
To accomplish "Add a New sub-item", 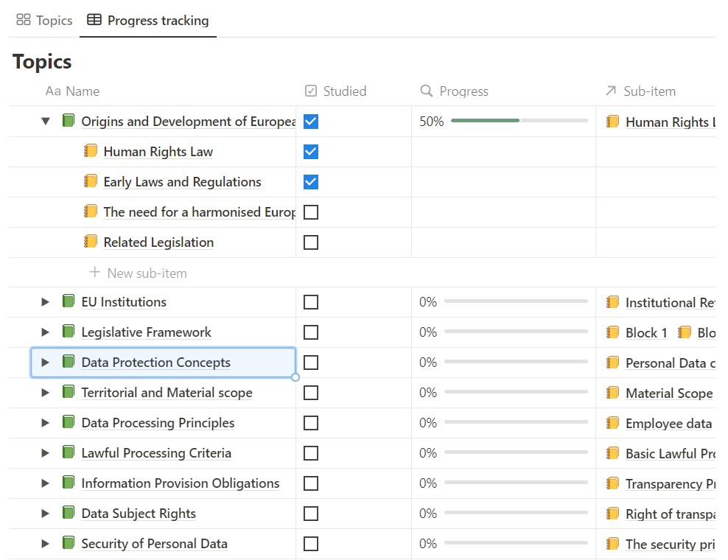I will [x=139, y=273].
